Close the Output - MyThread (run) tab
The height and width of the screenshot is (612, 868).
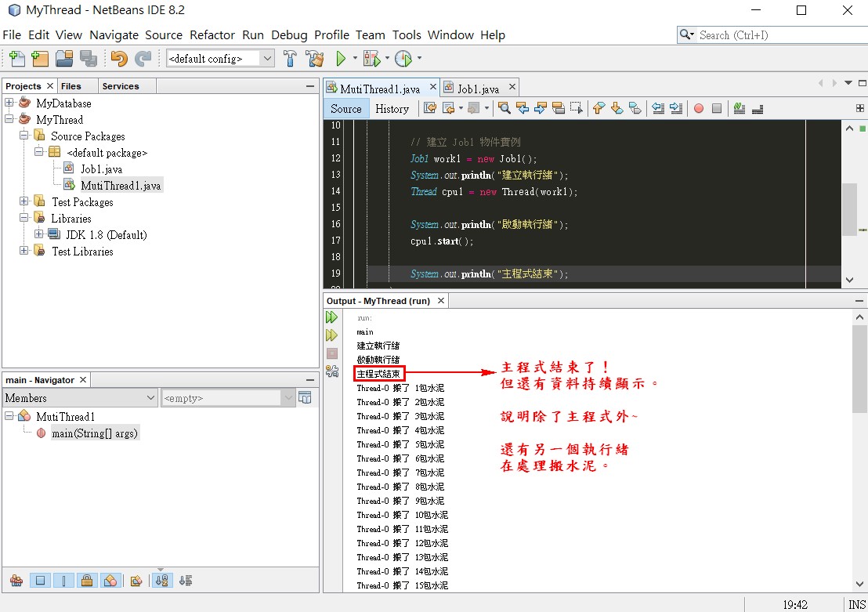(441, 301)
